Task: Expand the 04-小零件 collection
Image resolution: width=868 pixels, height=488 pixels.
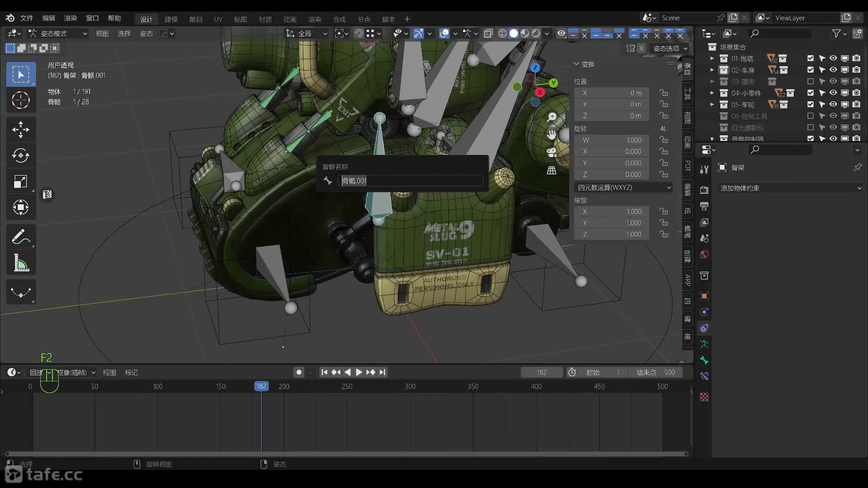Action: pos(712,93)
